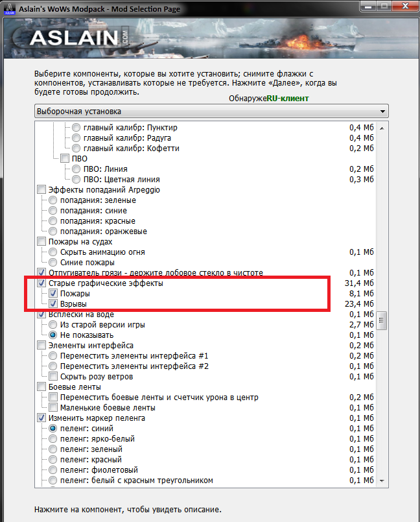Click scrollbar up arrow in component list

(x=382, y=128)
